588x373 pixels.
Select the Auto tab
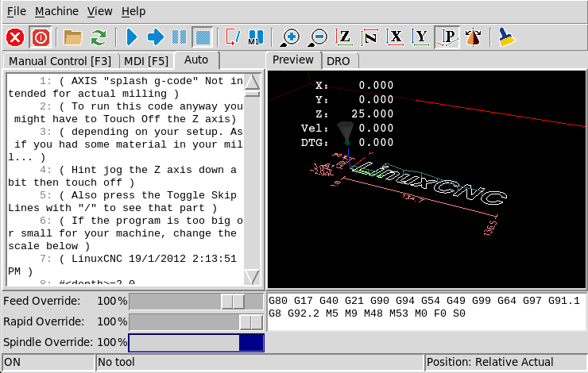[x=196, y=60]
